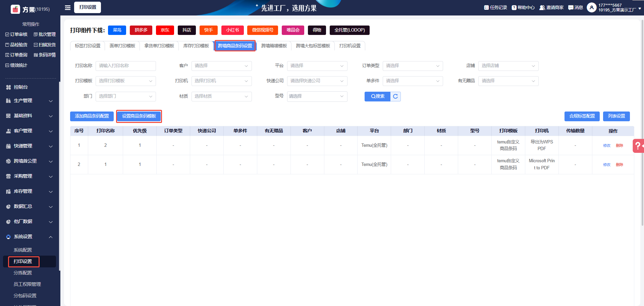The height and width of the screenshot is (306, 644).
Task: Click the 方果 apple logo icon
Action: pos(15,9)
